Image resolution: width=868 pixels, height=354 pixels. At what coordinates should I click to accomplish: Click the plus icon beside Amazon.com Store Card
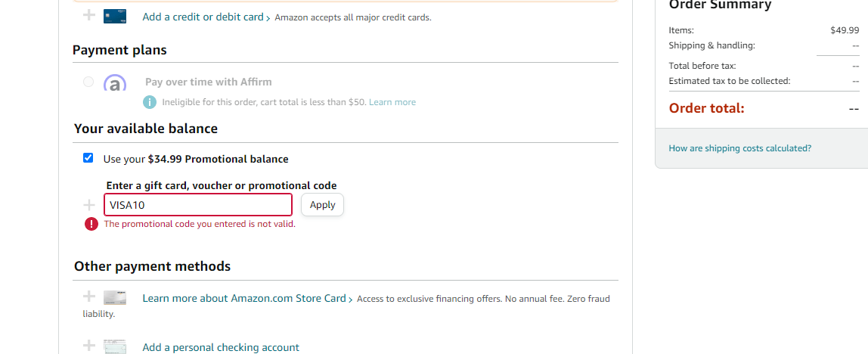click(x=89, y=297)
